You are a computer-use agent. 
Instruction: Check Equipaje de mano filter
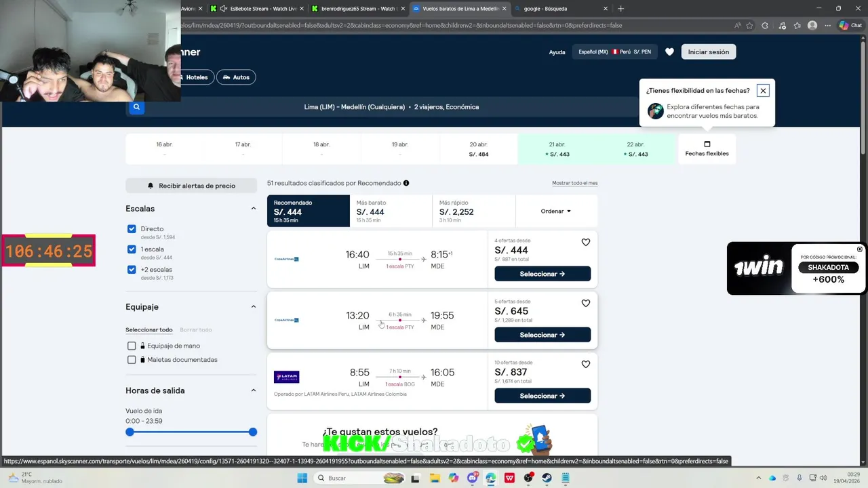coord(132,346)
